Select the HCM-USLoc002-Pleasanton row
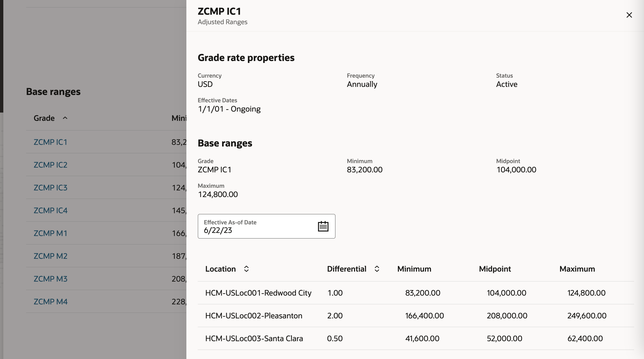The image size is (644, 359). point(415,316)
